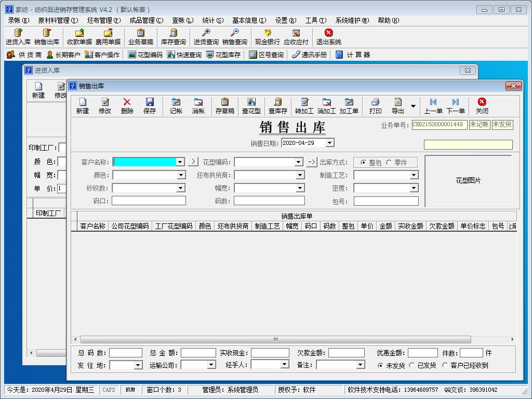The width and height of the screenshot is (532, 399).
Task: Select 已发货 radio option
Action: [423, 365]
